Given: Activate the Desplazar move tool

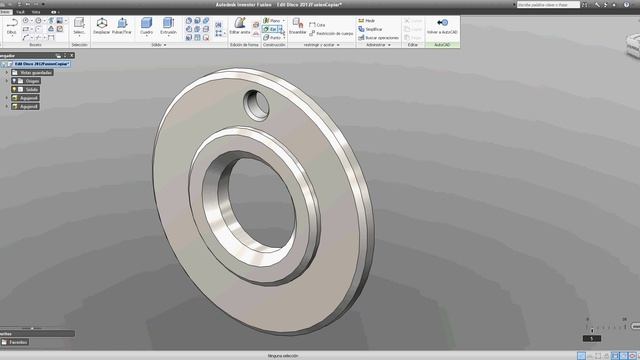Looking at the screenshot, I should pos(102,26).
